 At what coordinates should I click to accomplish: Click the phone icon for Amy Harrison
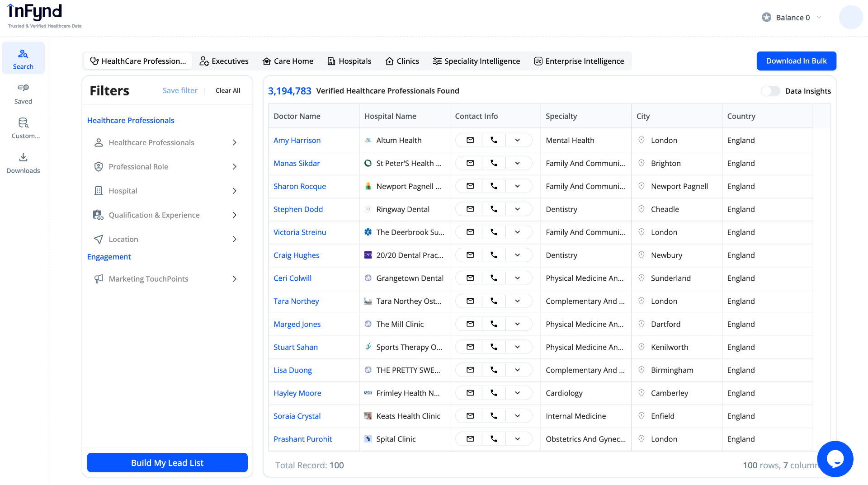pos(494,140)
